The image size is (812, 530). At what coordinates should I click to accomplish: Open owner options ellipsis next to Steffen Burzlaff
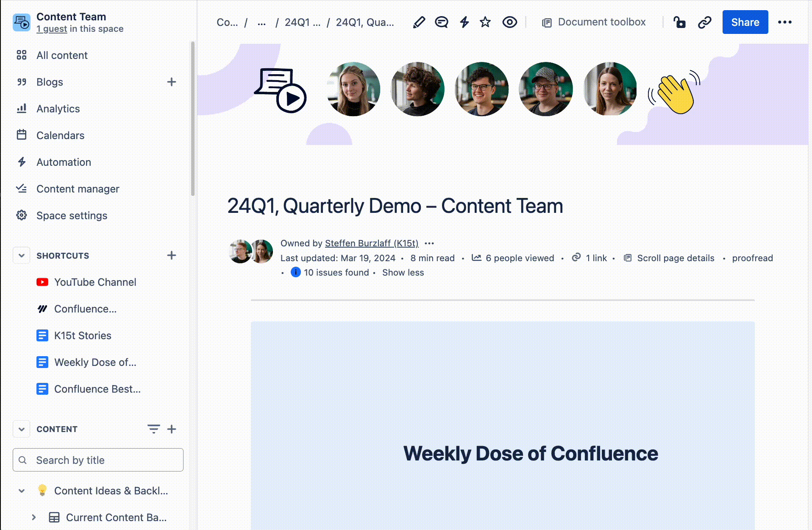[x=429, y=243]
